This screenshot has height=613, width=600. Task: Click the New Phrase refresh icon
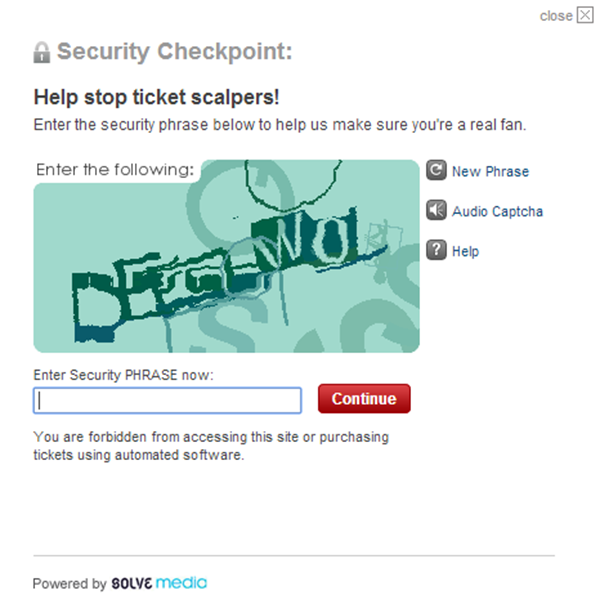pyautogui.click(x=436, y=170)
